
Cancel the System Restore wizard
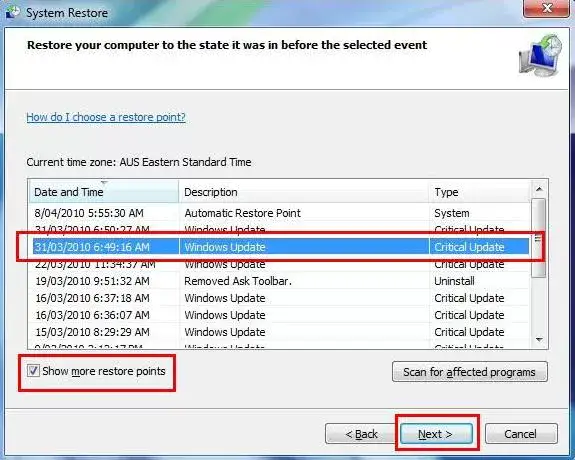tap(521, 434)
